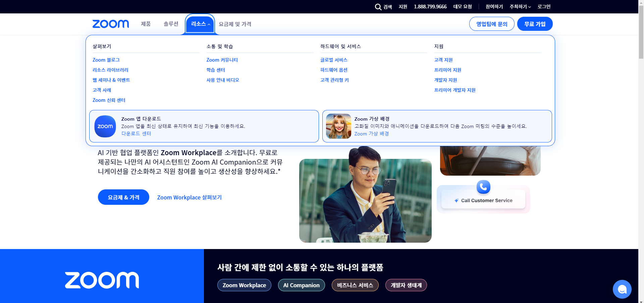The width and height of the screenshot is (644, 303).
Task: Click scrollbar up arrow
Action: coord(641,2)
